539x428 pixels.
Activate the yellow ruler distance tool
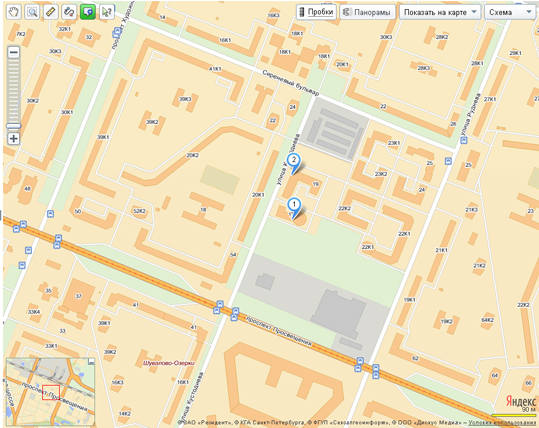[51, 12]
